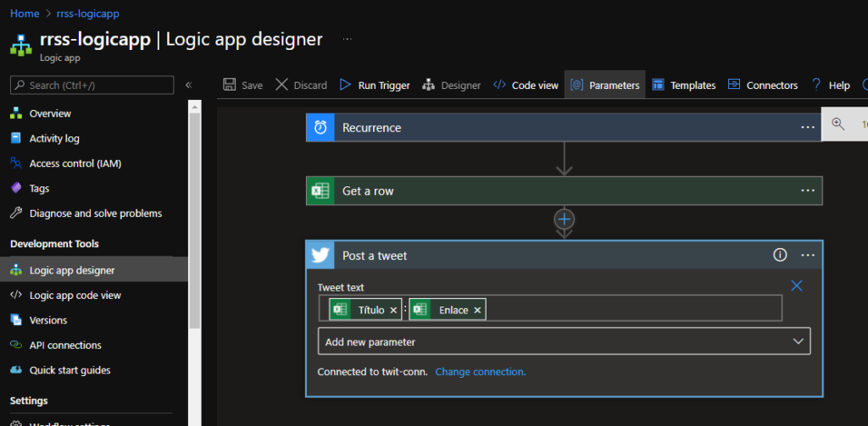The width and height of the screenshot is (868, 426).
Task: Clear the Tweet text parameter with blue X
Action: [x=797, y=285]
